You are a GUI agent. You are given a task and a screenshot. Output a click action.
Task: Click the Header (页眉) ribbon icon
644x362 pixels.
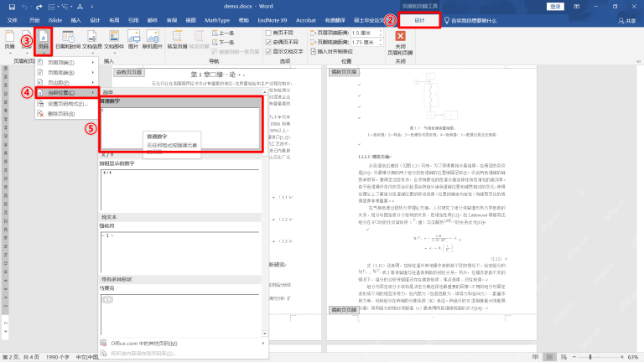[9, 40]
